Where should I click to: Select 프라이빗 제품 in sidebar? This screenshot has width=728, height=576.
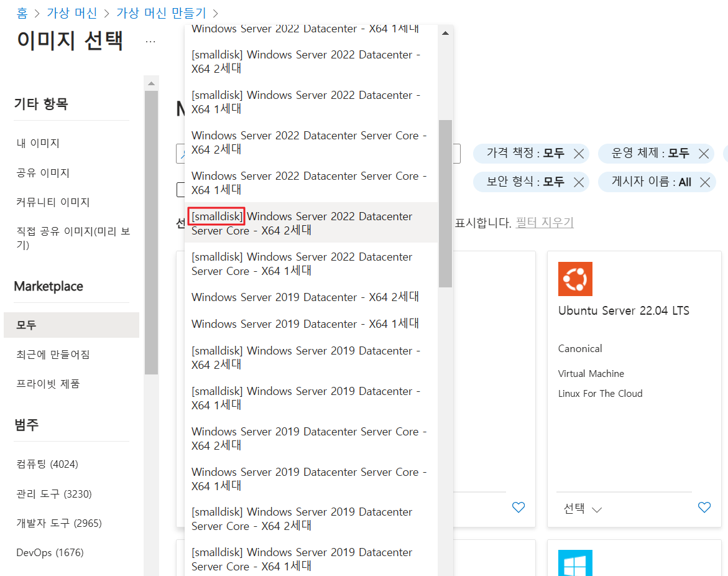(48, 384)
